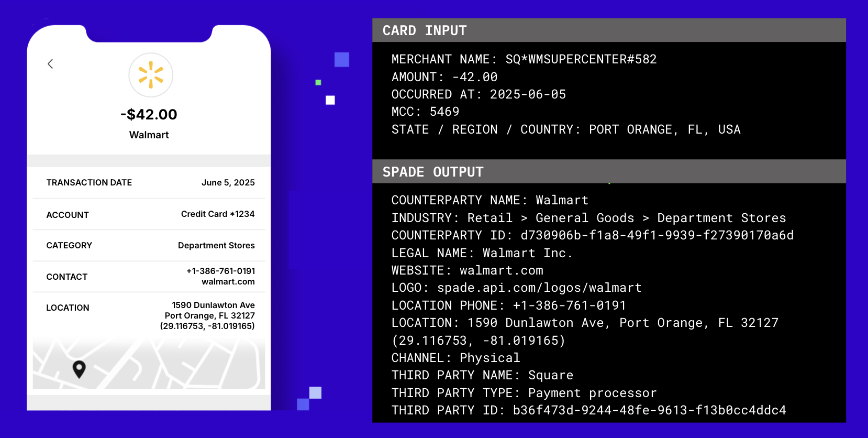Click the LOCATION label in phone card

pos(68,308)
